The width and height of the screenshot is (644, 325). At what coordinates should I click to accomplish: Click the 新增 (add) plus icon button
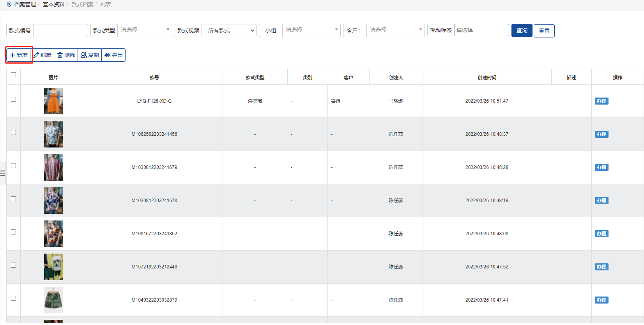[x=19, y=55]
